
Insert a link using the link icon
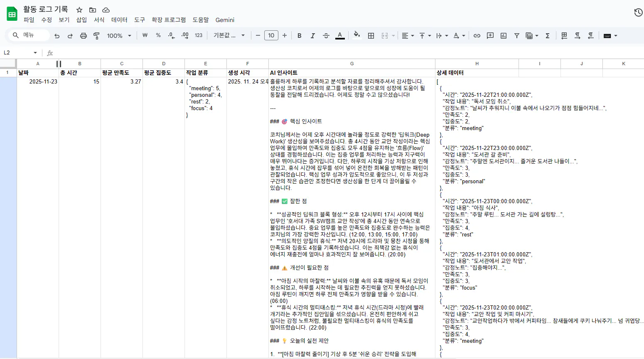coord(477,35)
